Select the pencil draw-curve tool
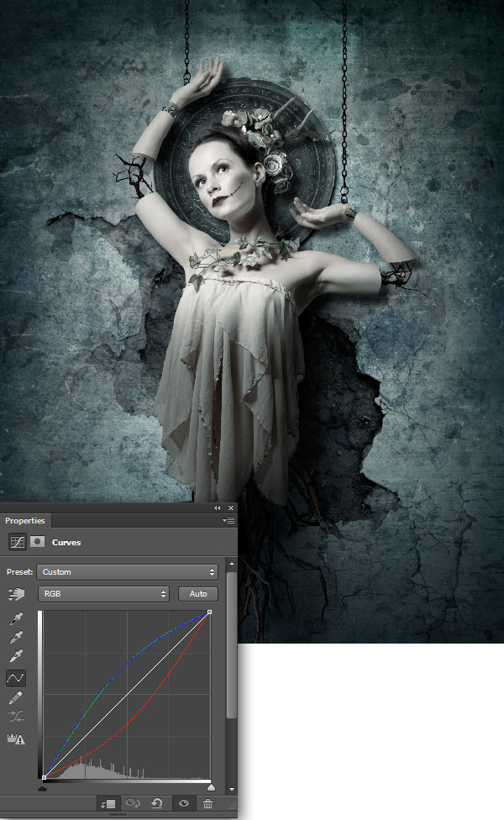This screenshot has height=820, width=504. 16,697
